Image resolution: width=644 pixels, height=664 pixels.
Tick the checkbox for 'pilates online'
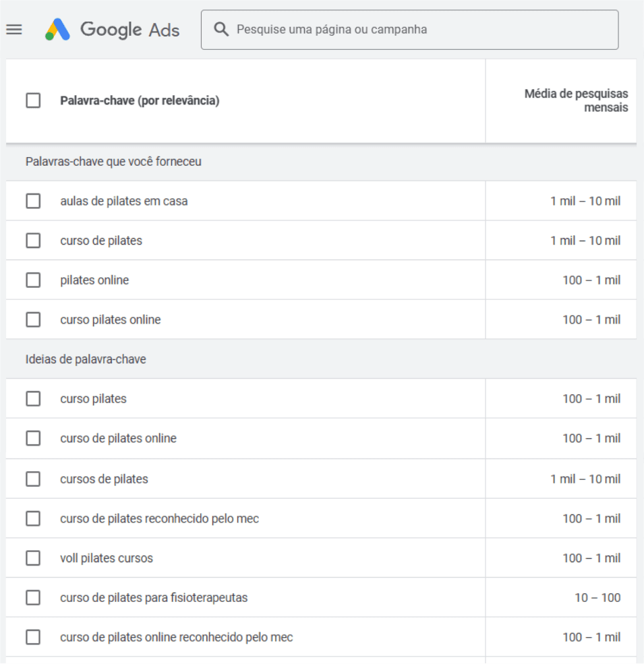point(33,280)
